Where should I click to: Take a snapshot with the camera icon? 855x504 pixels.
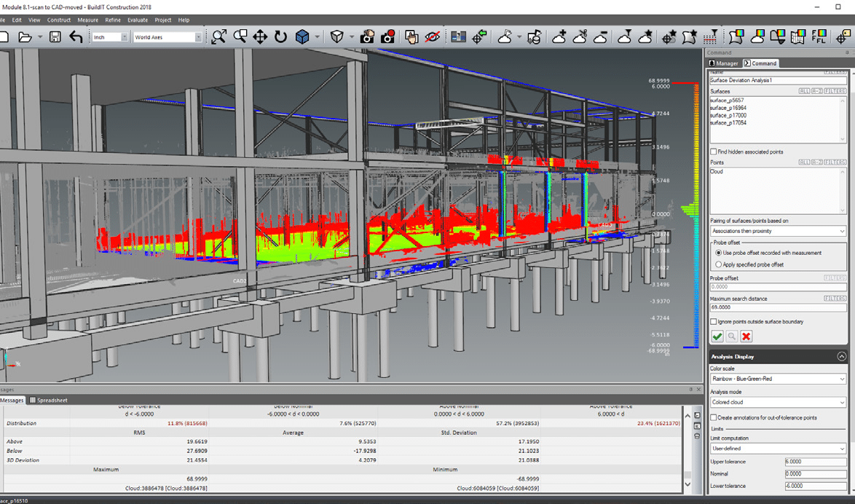[x=367, y=35]
